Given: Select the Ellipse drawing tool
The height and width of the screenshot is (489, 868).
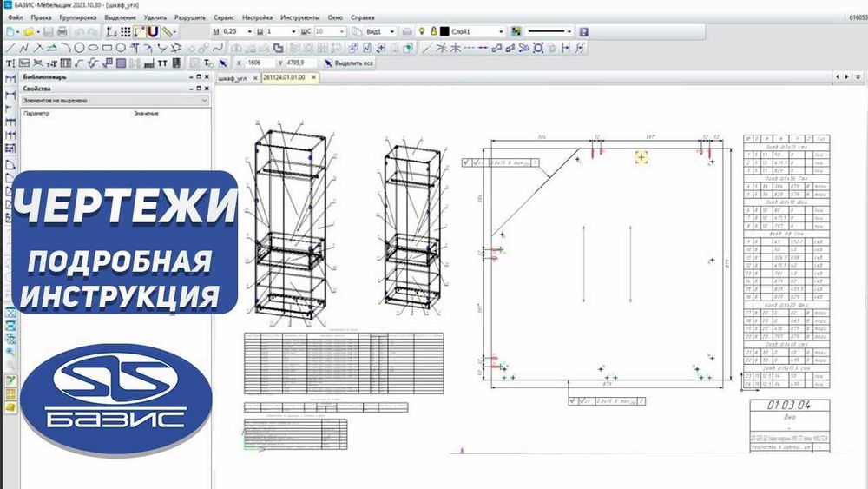Looking at the screenshot, I should pyautogui.click(x=93, y=48).
